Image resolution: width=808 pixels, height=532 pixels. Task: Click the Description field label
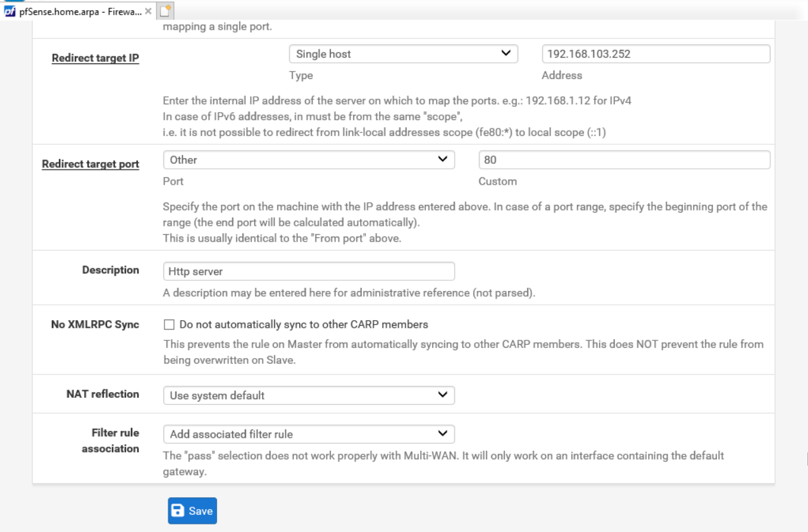click(x=111, y=270)
